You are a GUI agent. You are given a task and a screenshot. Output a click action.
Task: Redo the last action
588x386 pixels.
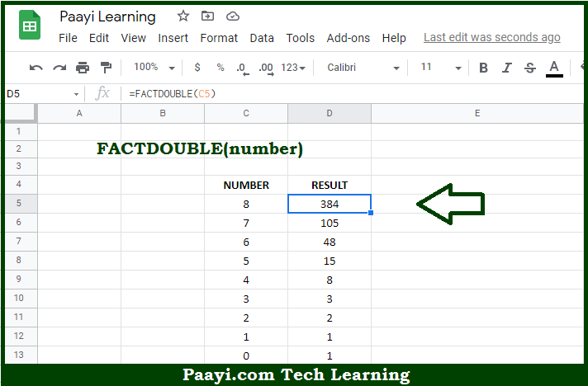pyautogui.click(x=59, y=68)
